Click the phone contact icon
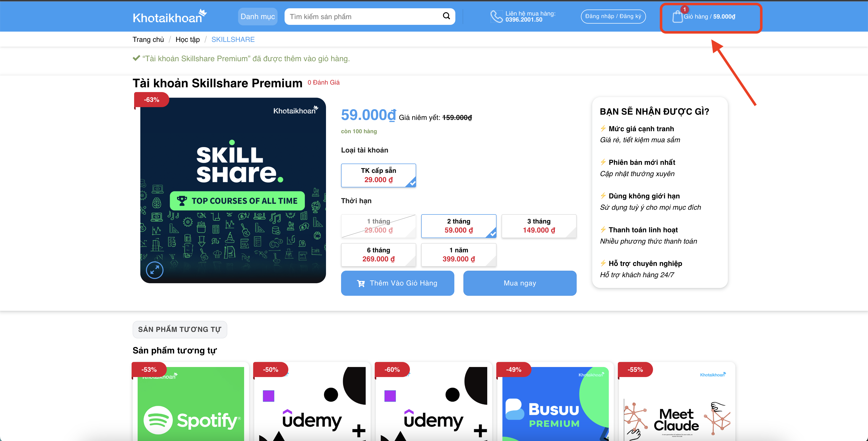 click(x=496, y=17)
